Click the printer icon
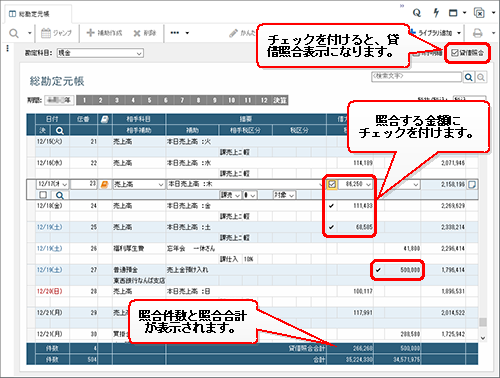Image resolution: width=500 pixels, height=378 pixels. [x=478, y=33]
